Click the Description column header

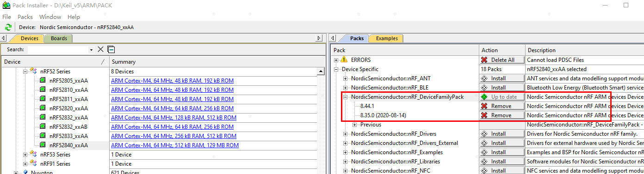click(585, 50)
